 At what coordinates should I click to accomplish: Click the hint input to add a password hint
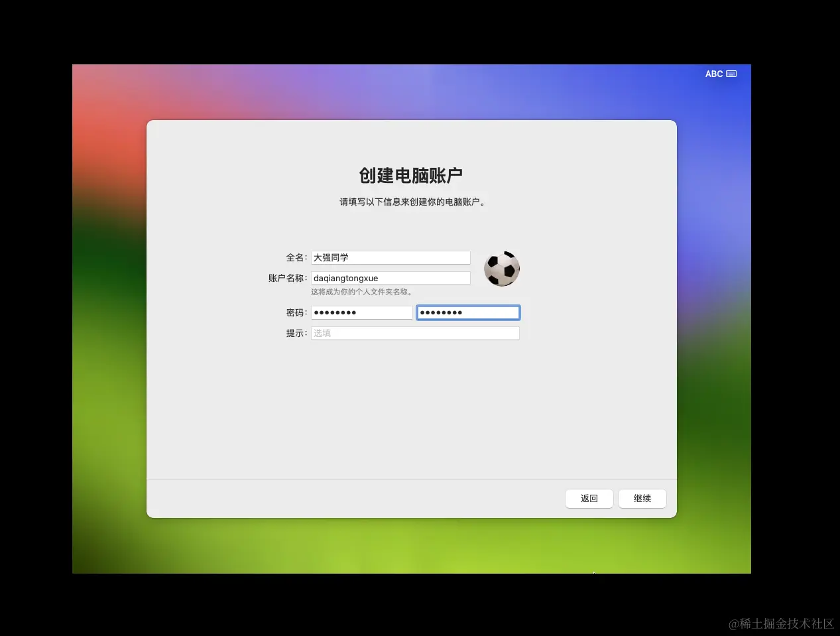tap(415, 333)
